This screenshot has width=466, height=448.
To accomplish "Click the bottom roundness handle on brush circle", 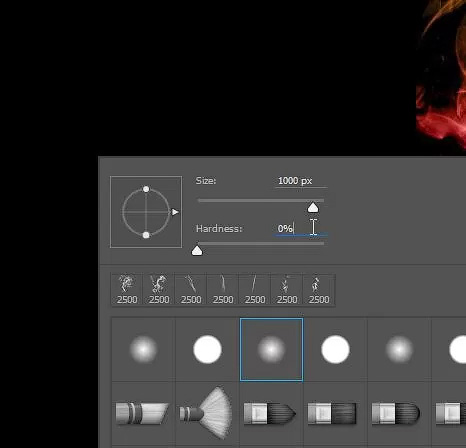I will 146,235.
